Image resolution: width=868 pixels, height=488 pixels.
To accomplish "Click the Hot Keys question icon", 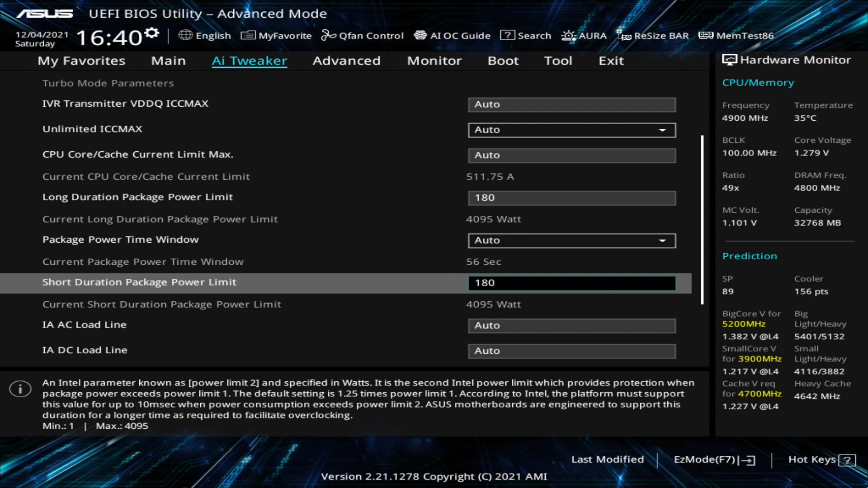I will click(x=847, y=460).
